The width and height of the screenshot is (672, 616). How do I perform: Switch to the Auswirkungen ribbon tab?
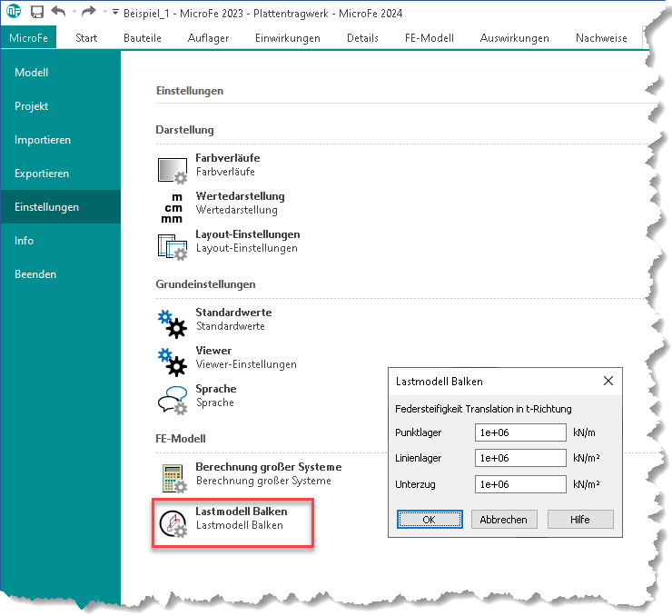pyautogui.click(x=514, y=38)
